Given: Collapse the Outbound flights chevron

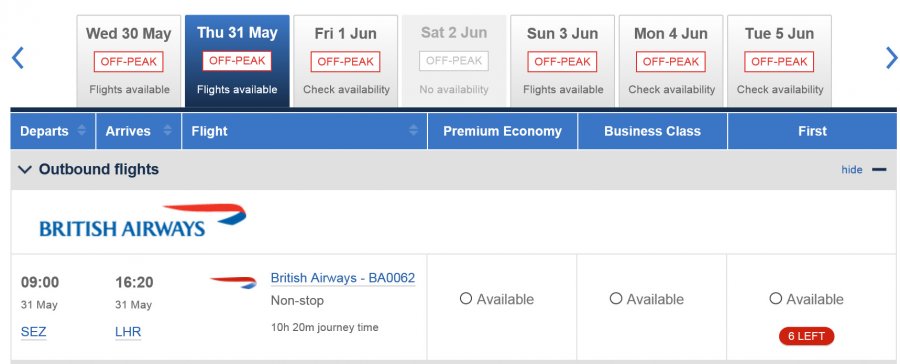Looking at the screenshot, I should click(25, 169).
